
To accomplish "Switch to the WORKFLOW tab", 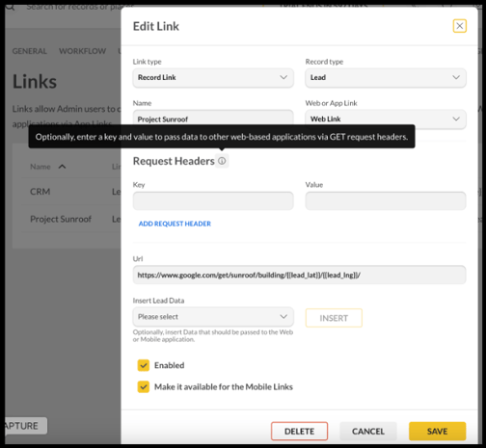I will tap(82, 51).
